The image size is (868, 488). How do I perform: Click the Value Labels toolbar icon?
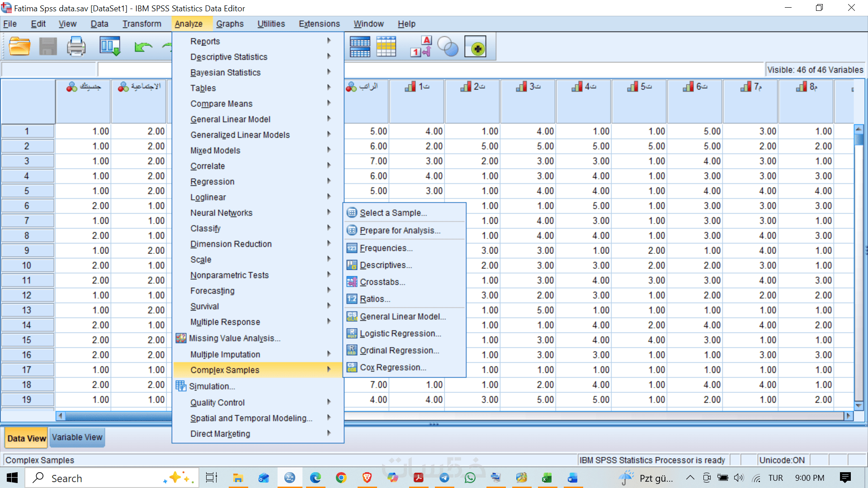(x=421, y=47)
